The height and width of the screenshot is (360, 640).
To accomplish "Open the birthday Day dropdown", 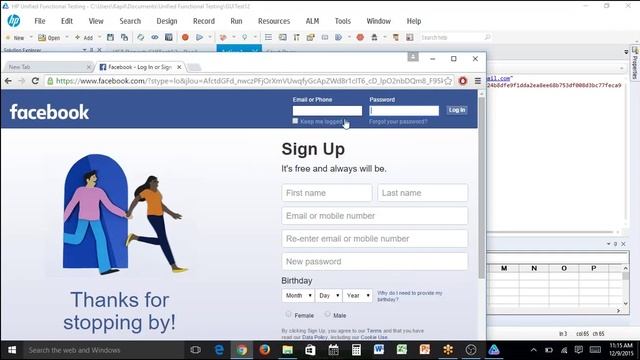I will (329, 296).
